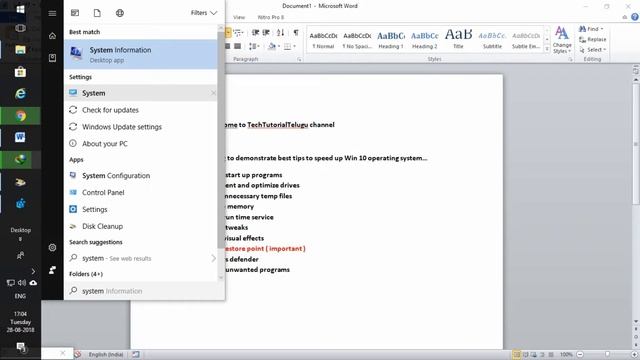Open the System Information best match
Screen dimensions: 640x360
point(141,54)
